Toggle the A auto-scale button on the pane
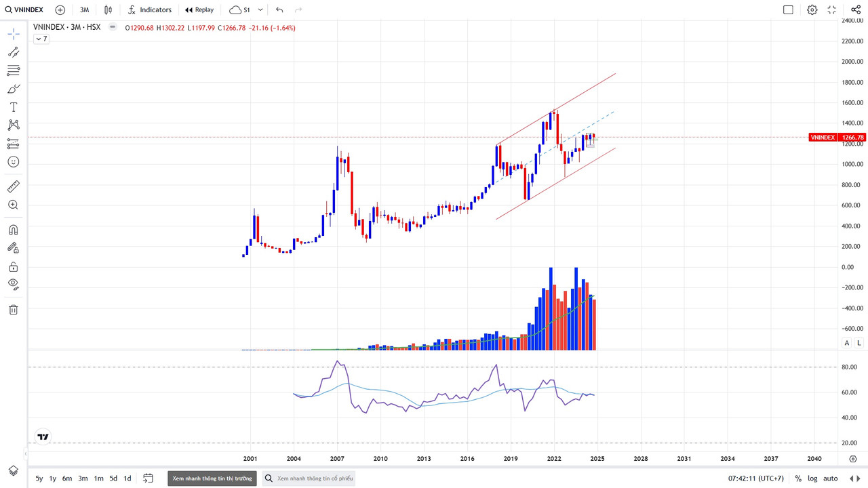 [x=847, y=343]
